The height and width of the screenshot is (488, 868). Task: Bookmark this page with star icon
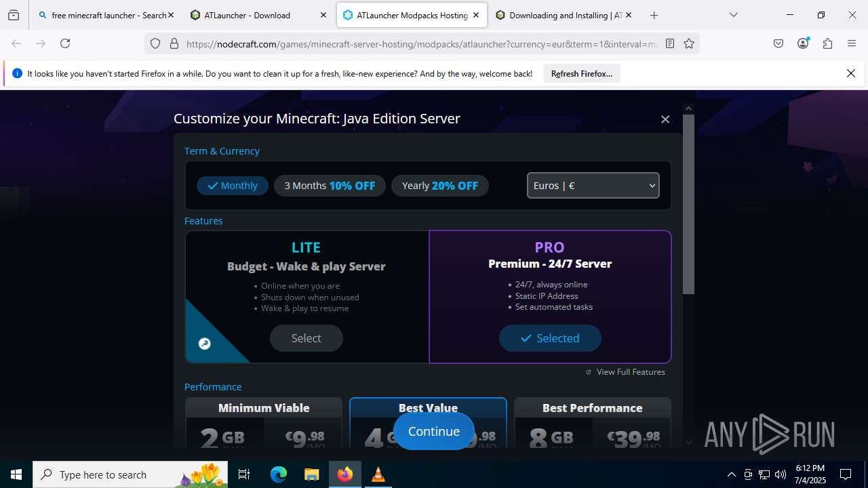click(689, 43)
